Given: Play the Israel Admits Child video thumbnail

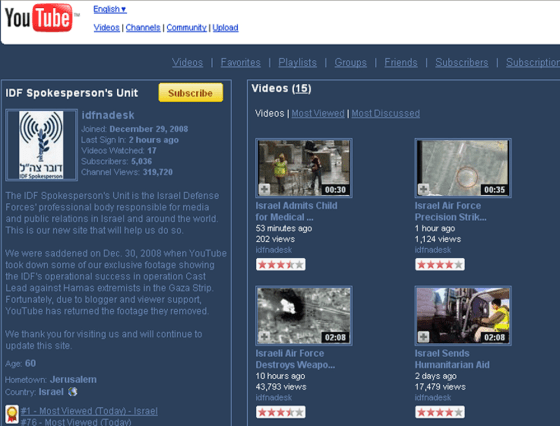Looking at the screenshot, I should 304,168.
